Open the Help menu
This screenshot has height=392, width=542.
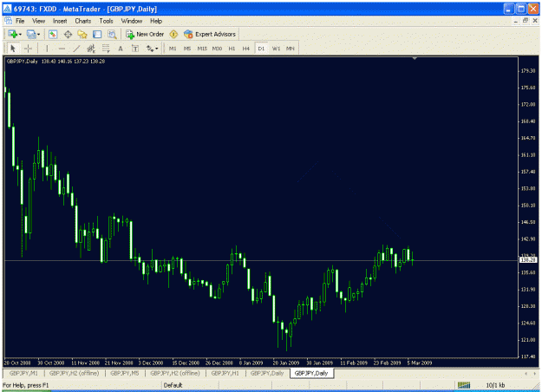[x=156, y=21]
